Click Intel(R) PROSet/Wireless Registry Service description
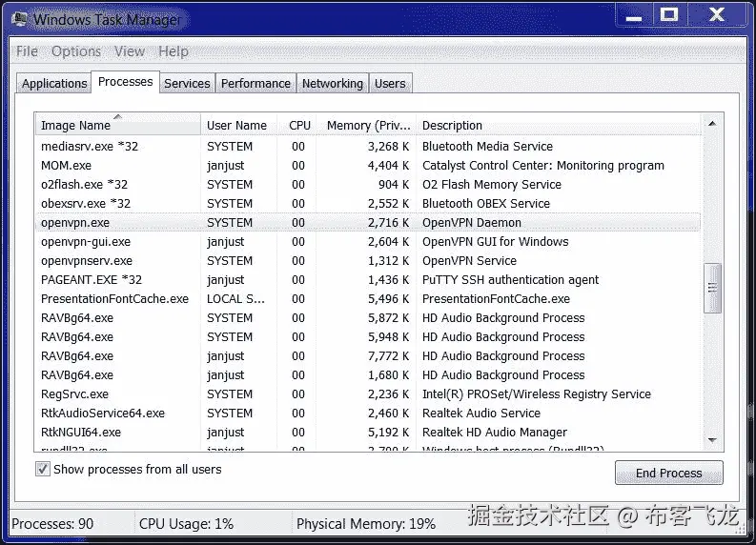The width and height of the screenshot is (756, 545). point(537,394)
